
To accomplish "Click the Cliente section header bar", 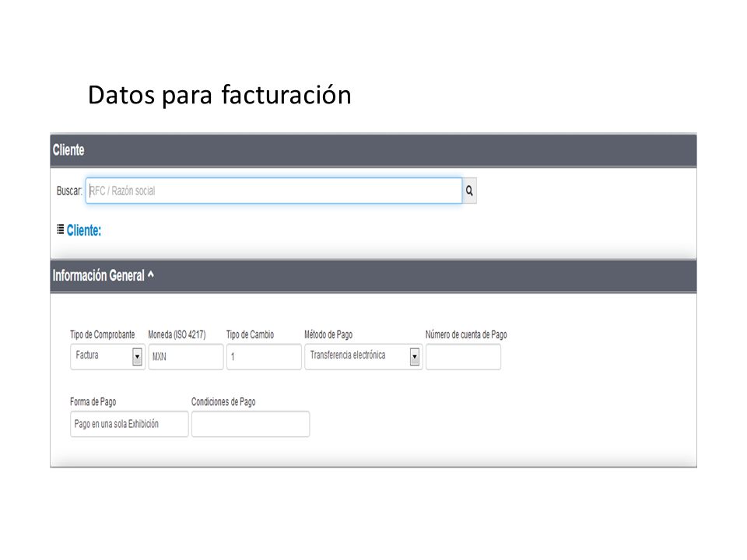I will (x=373, y=150).
